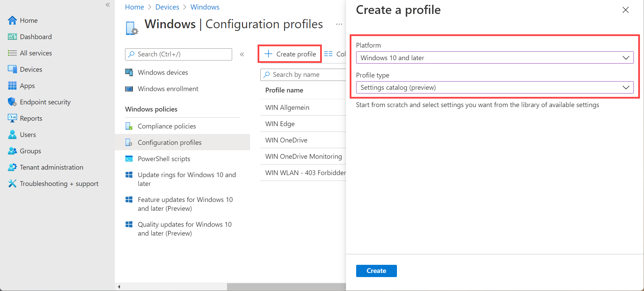Open Tenant administration in left navigation

click(52, 167)
